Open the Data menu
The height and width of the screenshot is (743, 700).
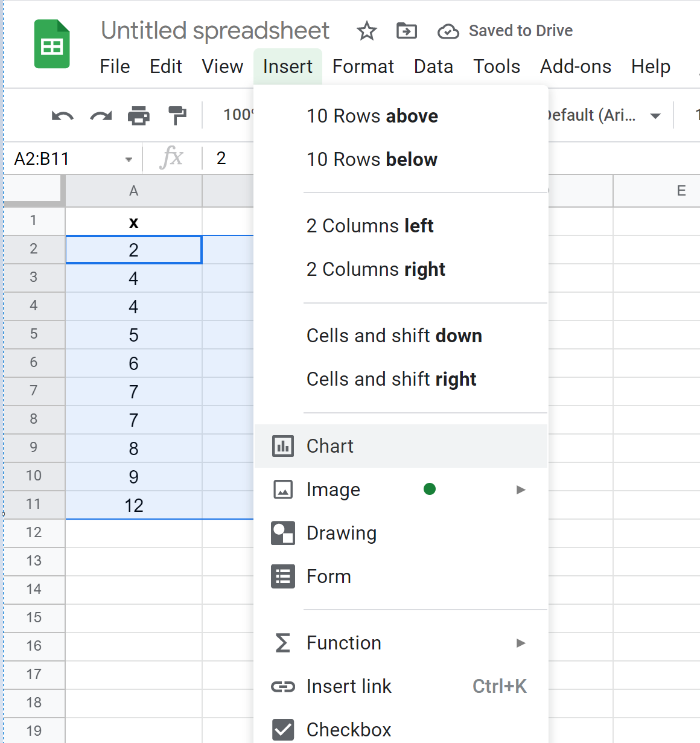(433, 66)
